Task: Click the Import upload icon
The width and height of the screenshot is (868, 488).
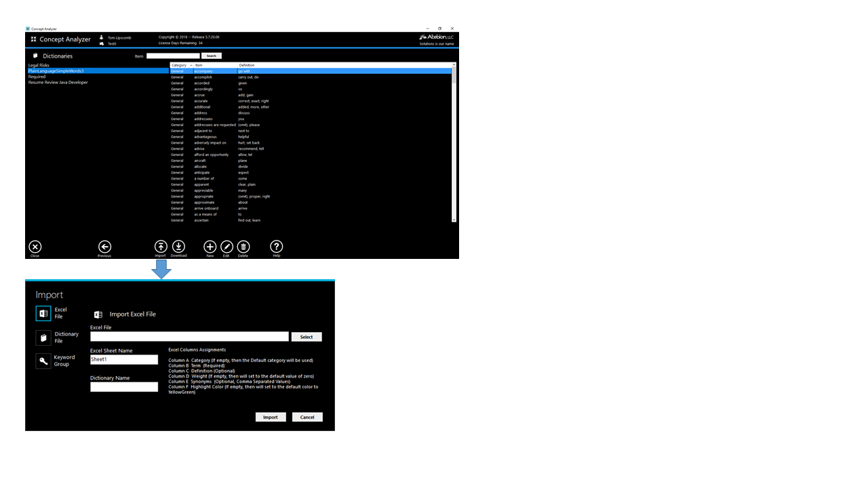Action: click(x=161, y=247)
